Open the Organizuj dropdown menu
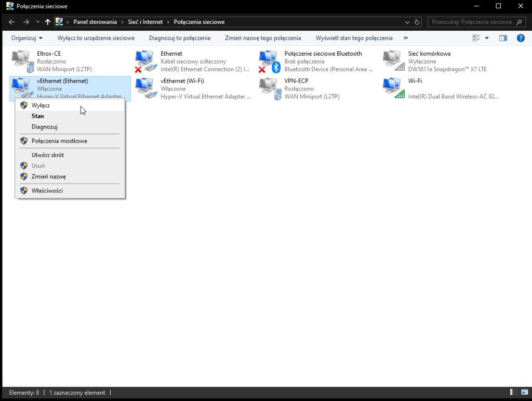Viewport: 532px width, 401px height. 26,38
